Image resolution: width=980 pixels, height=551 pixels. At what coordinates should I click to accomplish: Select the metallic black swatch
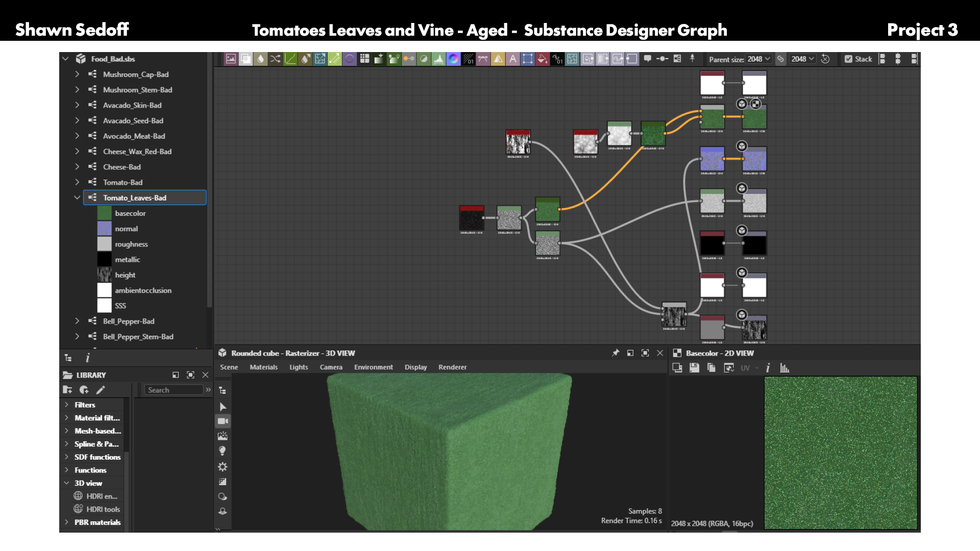(x=104, y=259)
